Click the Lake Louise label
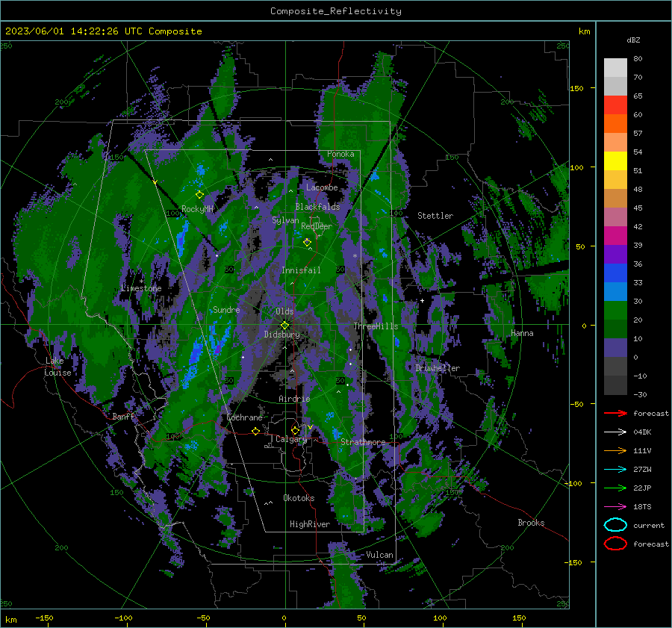This screenshot has height=628, width=672. 57,367
